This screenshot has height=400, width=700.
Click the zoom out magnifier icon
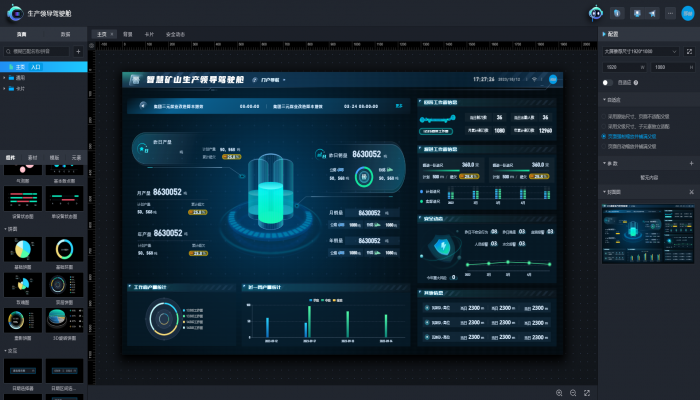tap(573, 392)
